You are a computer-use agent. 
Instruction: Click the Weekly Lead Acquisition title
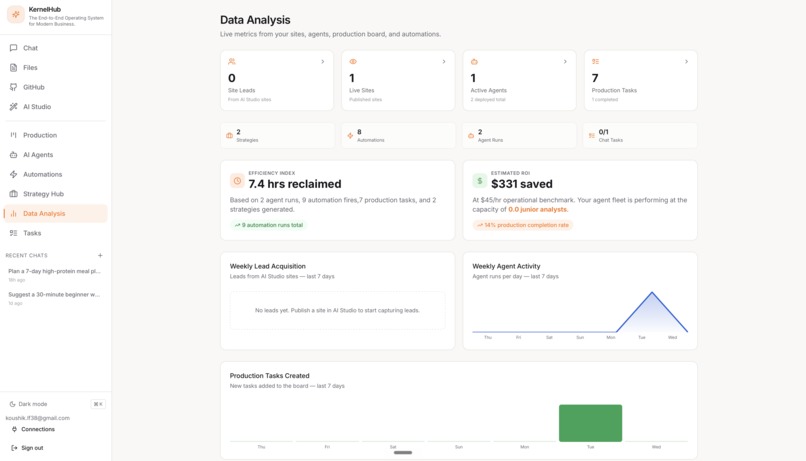coord(267,266)
